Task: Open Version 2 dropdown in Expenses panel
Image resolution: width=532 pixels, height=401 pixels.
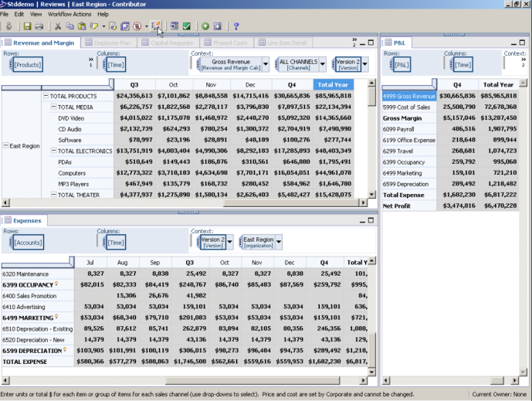Action: coord(229,242)
